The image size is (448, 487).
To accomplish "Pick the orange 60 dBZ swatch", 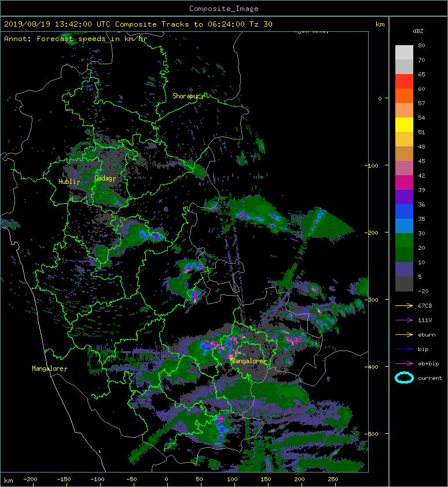I will pos(404,95).
